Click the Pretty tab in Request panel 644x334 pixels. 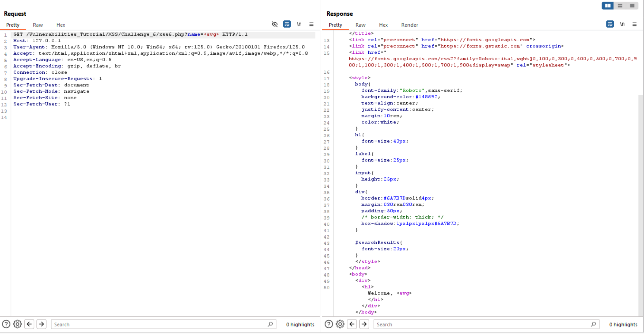tap(13, 24)
